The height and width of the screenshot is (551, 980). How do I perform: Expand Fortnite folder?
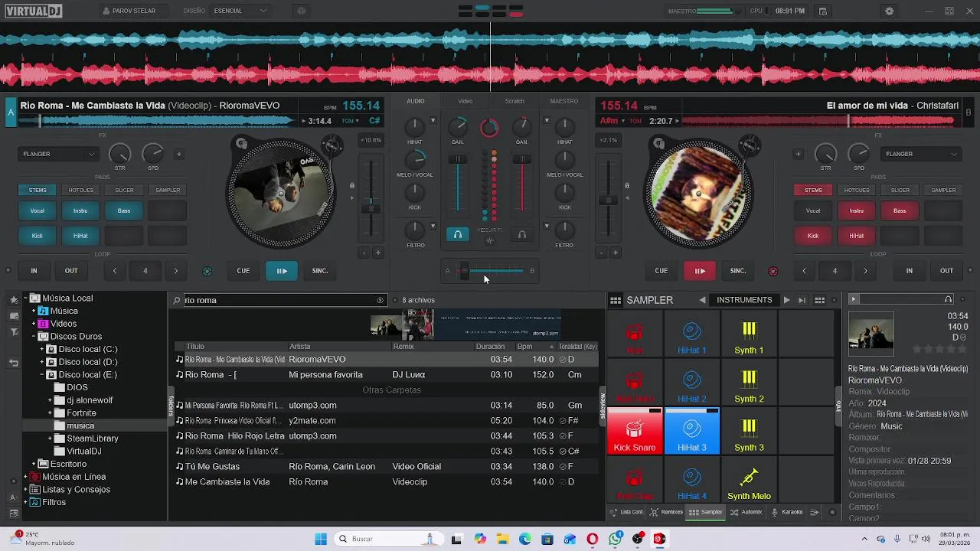click(x=51, y=413)
